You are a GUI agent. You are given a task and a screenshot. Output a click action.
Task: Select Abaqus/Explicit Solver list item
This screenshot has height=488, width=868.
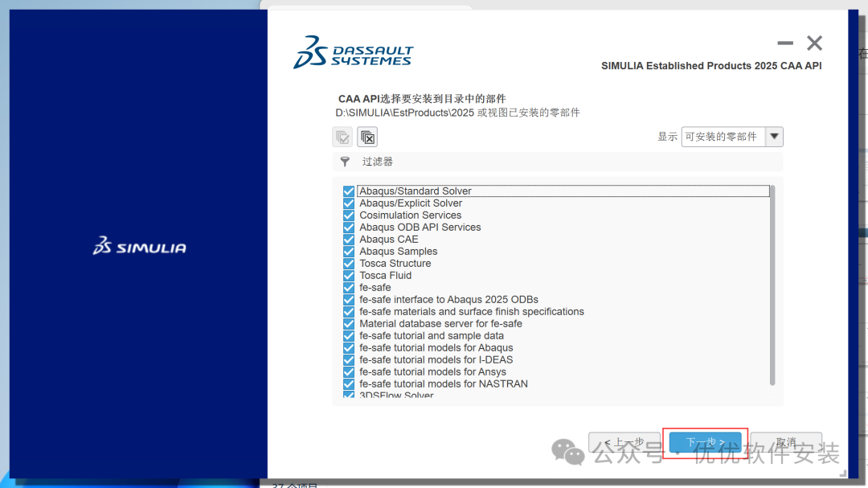[411, 203]
